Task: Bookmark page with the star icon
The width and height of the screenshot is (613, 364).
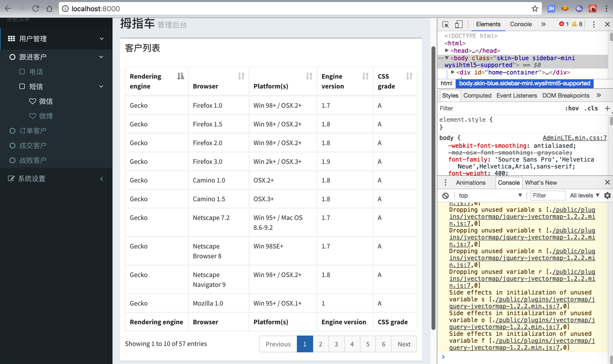Action: coord(535,8)
